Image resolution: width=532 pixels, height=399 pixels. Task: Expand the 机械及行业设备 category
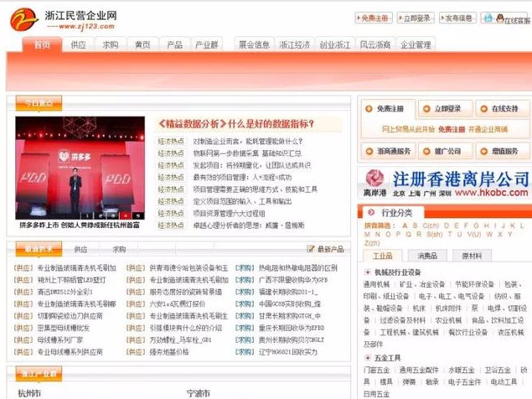pyautogui.click(x=369, y=272)
